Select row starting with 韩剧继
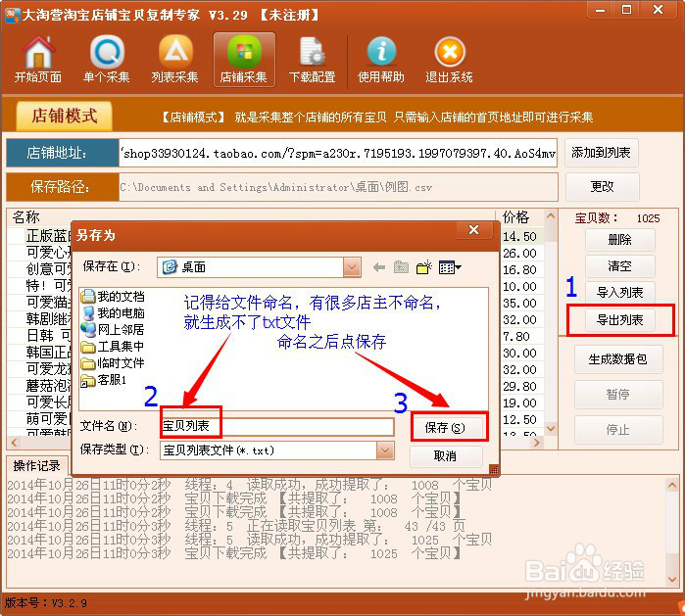The width and height of the screenshot is (685, 616). tap(46, 319)
